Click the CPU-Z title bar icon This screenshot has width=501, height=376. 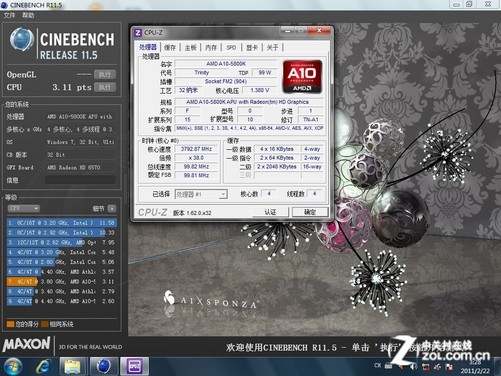(138, 33)
